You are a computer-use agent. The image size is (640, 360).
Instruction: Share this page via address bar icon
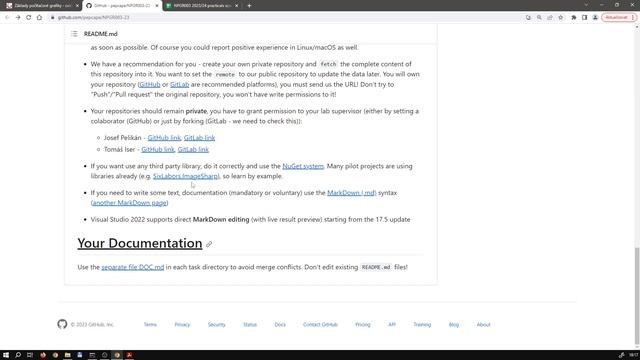tap(550, 18)
